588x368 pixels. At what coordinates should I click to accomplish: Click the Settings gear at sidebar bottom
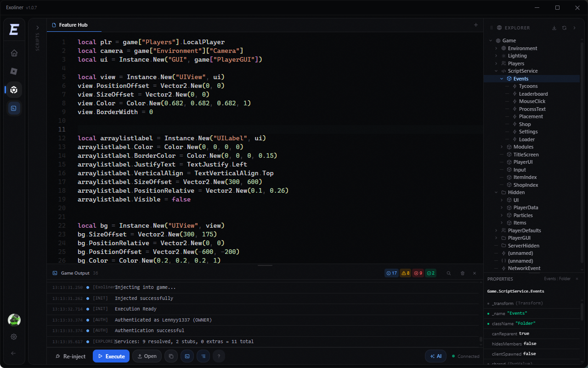(x=14, y=337)
